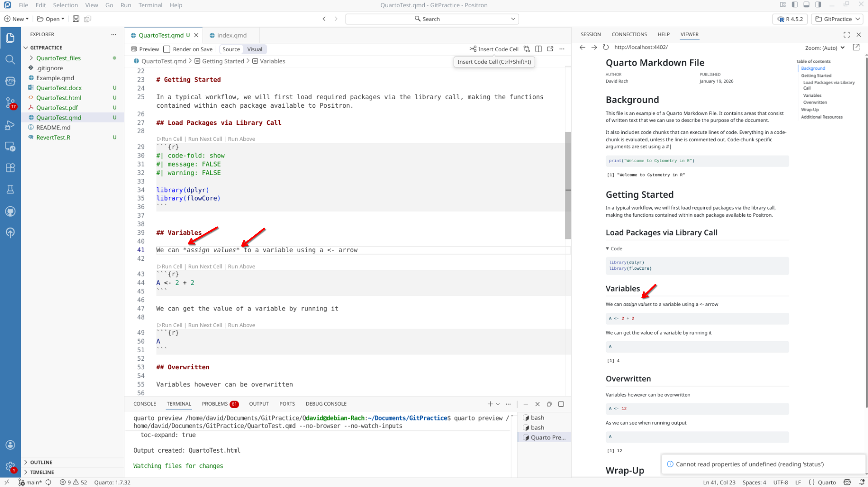This screenshot has width=868, height=487.
Task: Open the Source Control view
Action: point(10,102)
